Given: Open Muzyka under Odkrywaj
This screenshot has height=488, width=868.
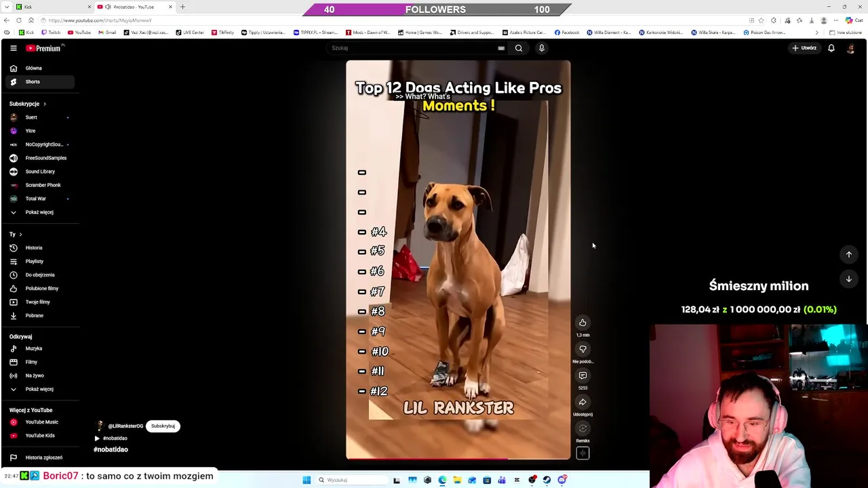Looking at the screenshot, I should coord(39,348).
